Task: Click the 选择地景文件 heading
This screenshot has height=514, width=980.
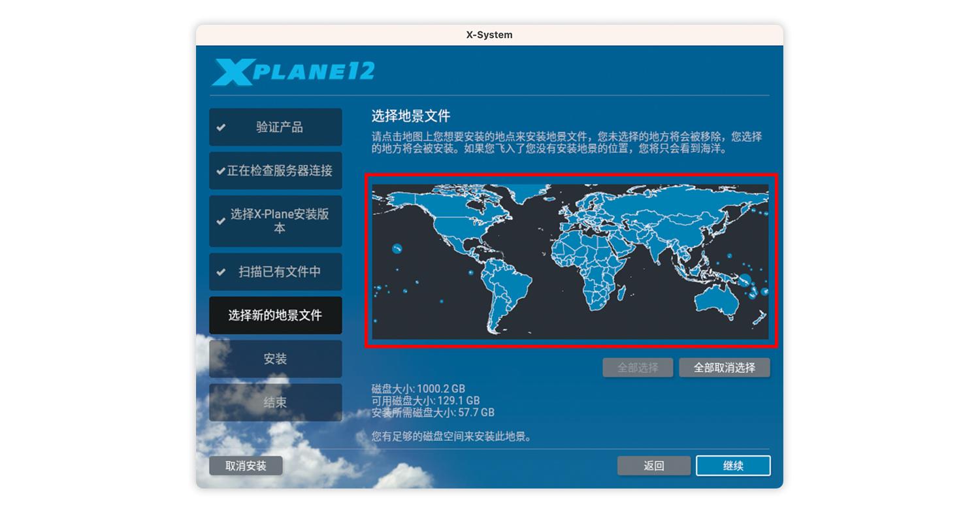Action: coord(411,116)
